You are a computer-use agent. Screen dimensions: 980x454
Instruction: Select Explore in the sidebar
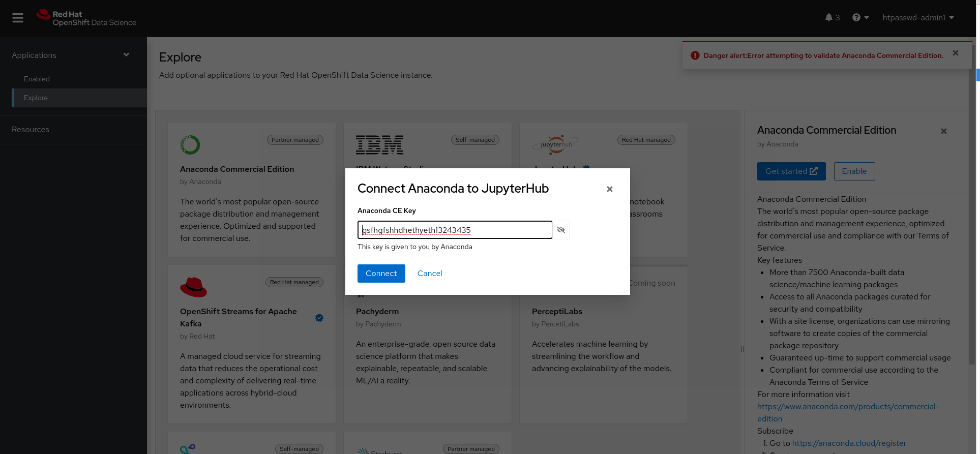[36, 98]
